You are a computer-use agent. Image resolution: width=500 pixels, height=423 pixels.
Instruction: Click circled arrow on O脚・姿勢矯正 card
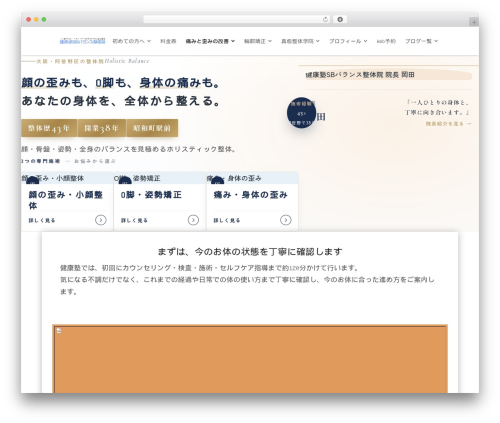click(x=193, y=220)
